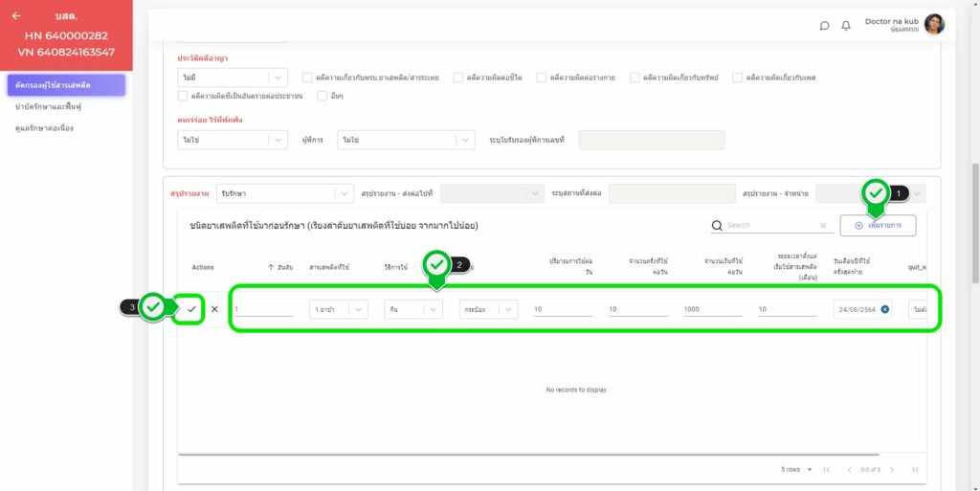The width and height of the screenshot is (980, 491).
Task: Open บำบัดรักษาและฟื้นฟู sidebar item
Action: (x=52, y=106)
